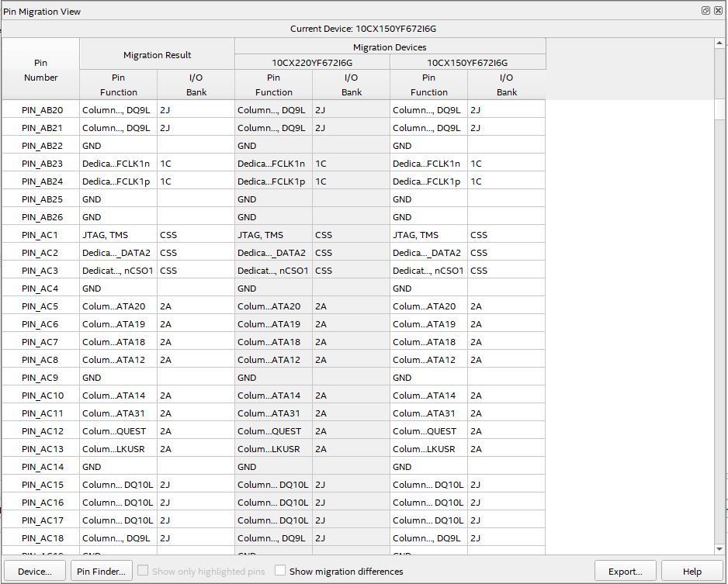The height and width of the screenshot is (584, 728).
Task: Click the Help button
Action: pyautogui.click(x=692, y=572)
